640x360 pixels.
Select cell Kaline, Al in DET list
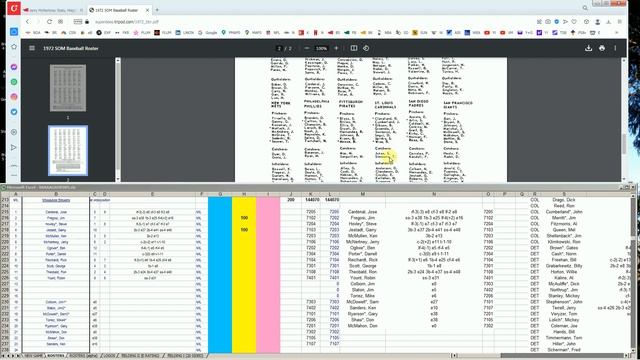pyautogui.click(x=564, y=278)
